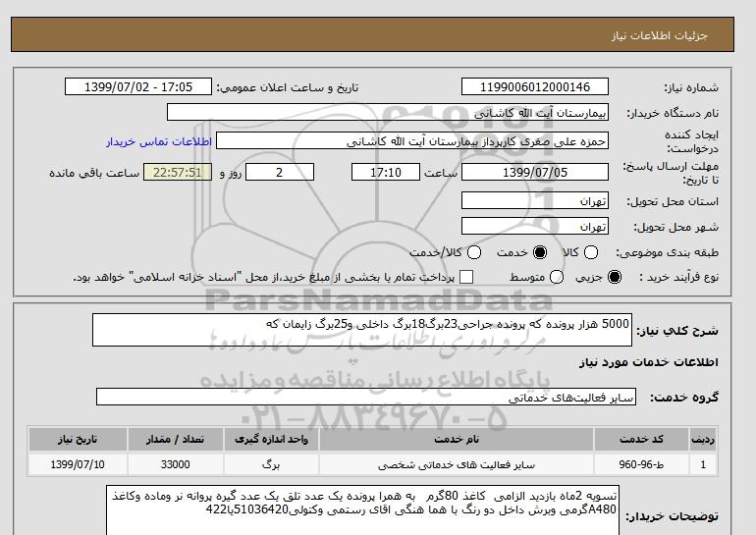This screenshot has width=756, height=535.
Task: Click the need date cell 1399/07/10
Action: (78, 464)
